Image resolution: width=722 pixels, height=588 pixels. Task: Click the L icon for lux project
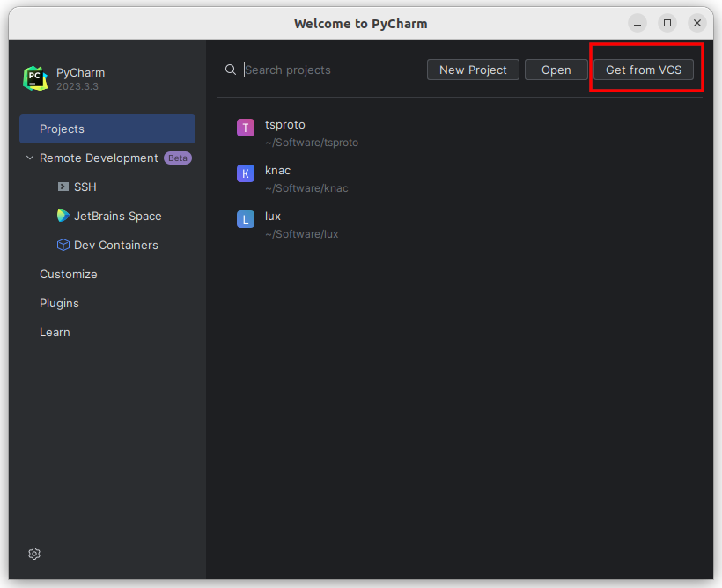click(246, 220)
